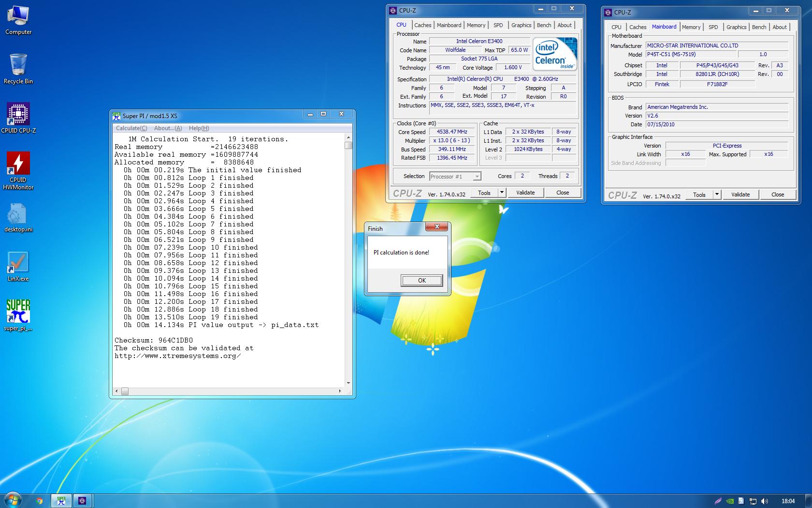
Task: Click the document magnifier tray icon
Action: (741, 501)
